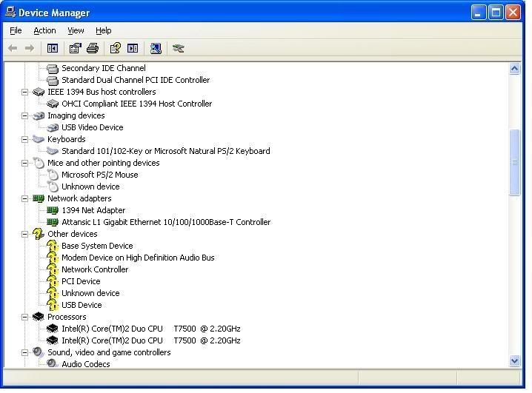
Task: Open the View menu
Action: [76, 30]
